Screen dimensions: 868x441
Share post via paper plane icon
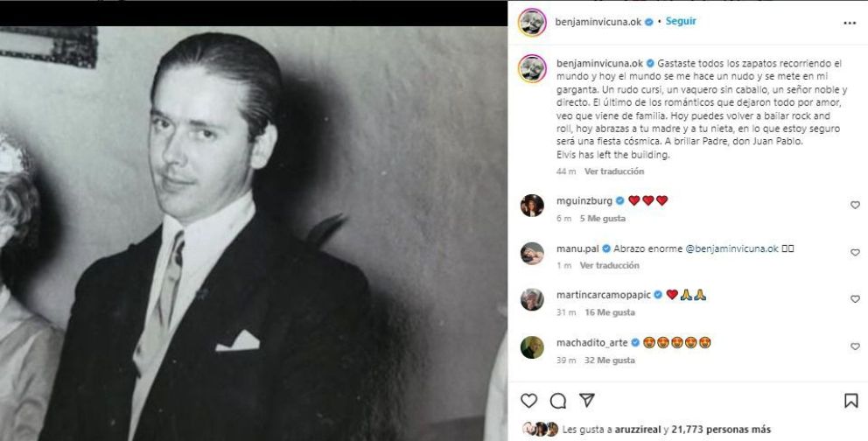click(587, 400)
